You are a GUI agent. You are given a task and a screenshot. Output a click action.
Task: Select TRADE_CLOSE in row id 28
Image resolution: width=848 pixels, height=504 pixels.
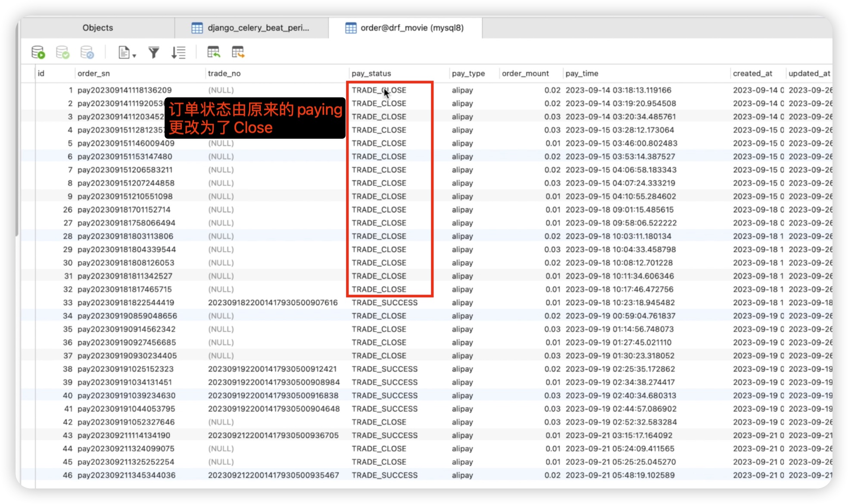tap(379, 236)
